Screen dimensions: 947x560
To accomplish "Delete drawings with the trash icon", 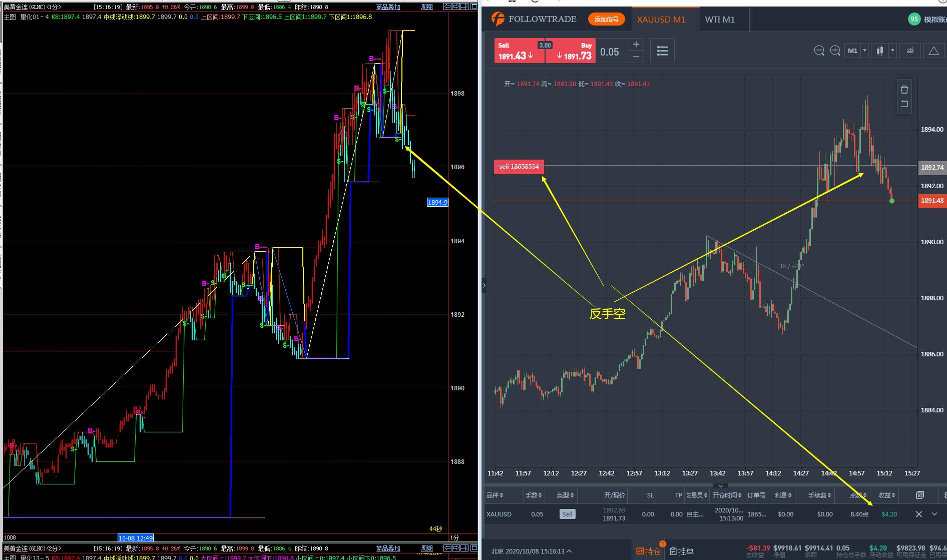I will pos(904,90).
